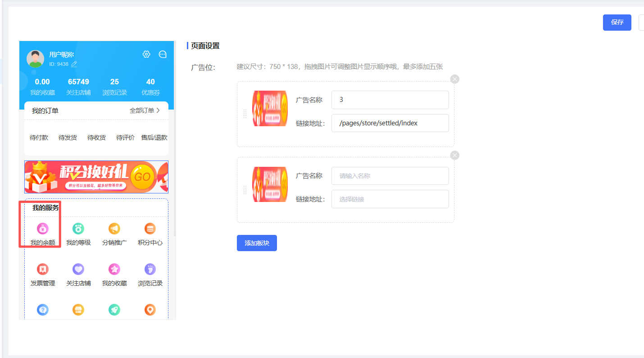Open the message chat bubble icon
This screenshot has height=358, width=644.
(163, 55)
